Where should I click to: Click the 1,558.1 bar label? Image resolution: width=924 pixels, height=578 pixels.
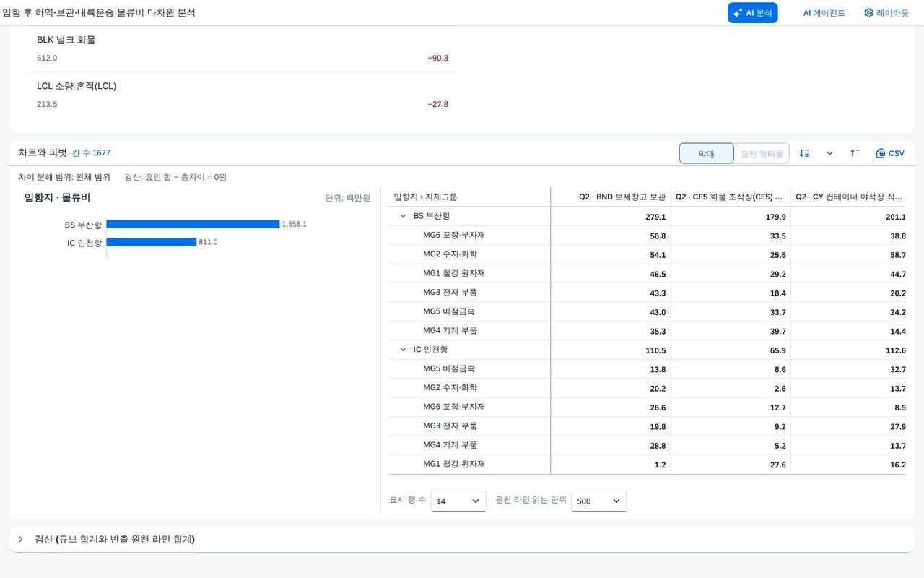pyautogui.click(x=295, y=224)
